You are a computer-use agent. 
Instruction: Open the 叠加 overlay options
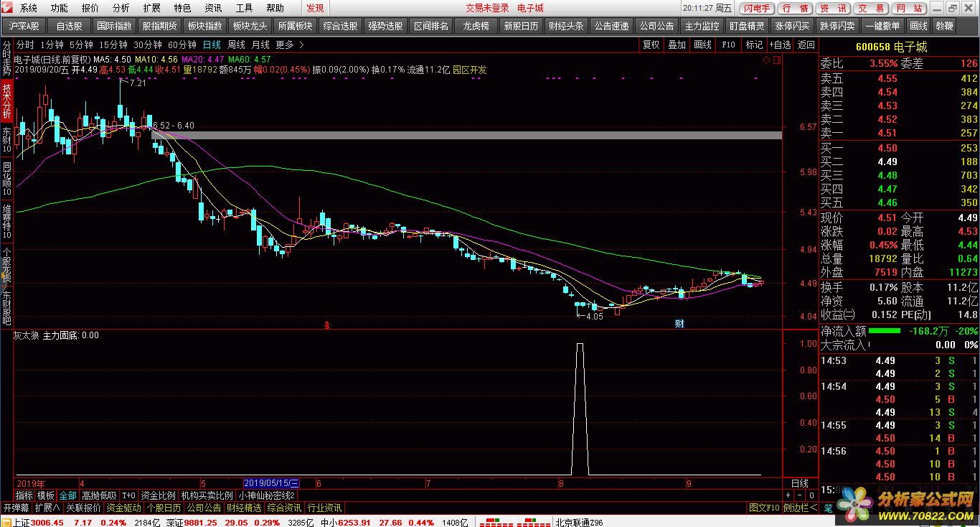677,45
